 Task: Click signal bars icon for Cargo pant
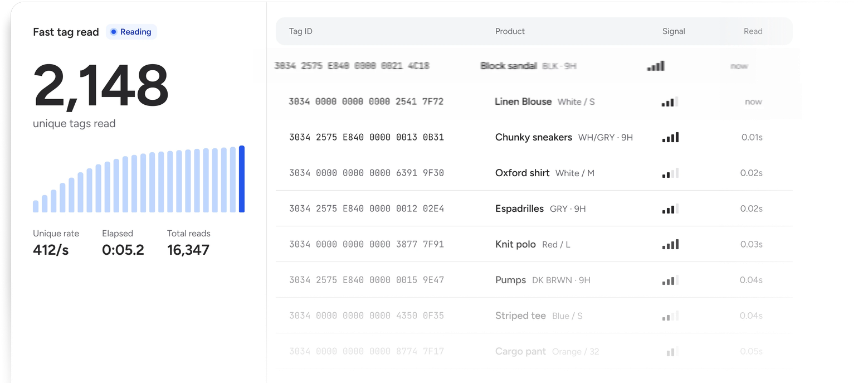click(670, 351)
